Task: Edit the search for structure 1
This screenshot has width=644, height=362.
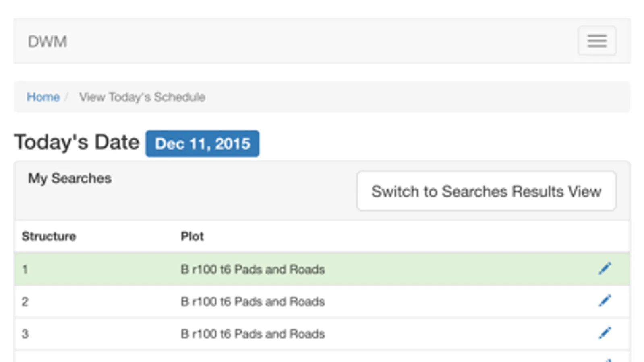Action: point(605,269)
